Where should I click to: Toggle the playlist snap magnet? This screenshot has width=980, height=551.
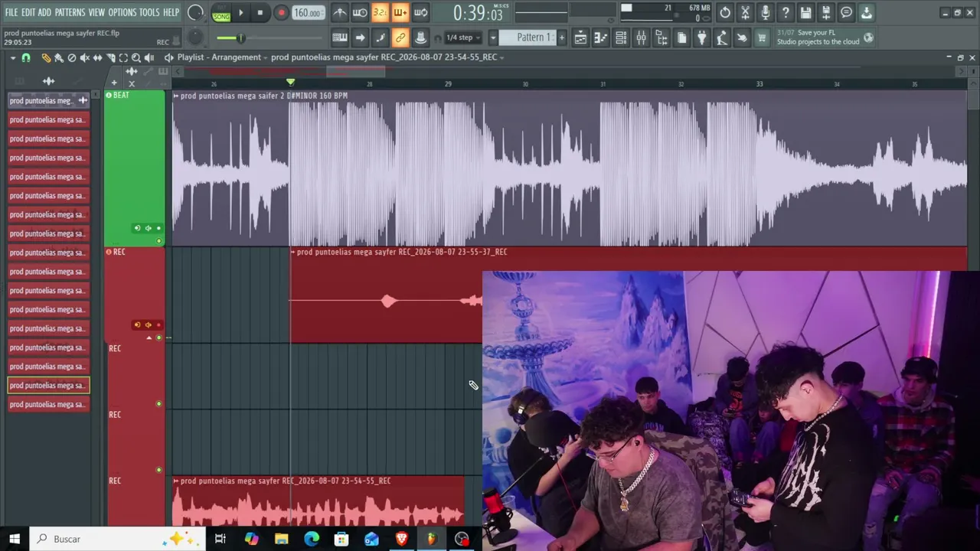tap(26, 57)
